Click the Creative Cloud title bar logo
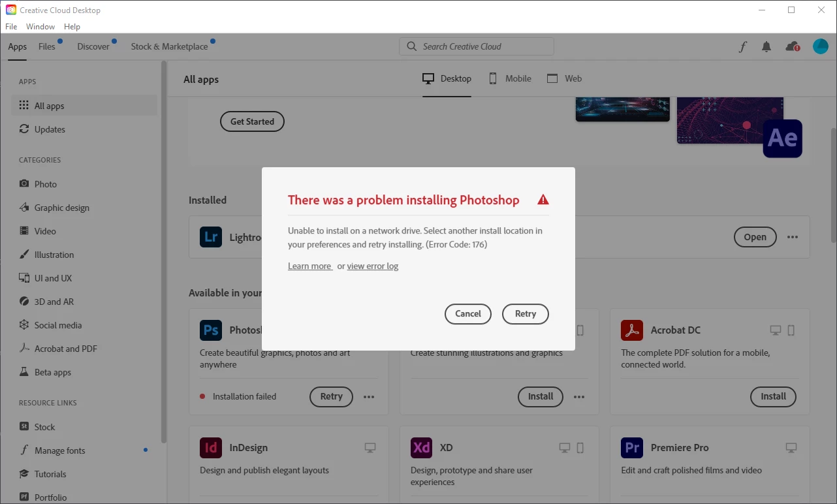Screen dimensions: 837x504 point(10,10)
